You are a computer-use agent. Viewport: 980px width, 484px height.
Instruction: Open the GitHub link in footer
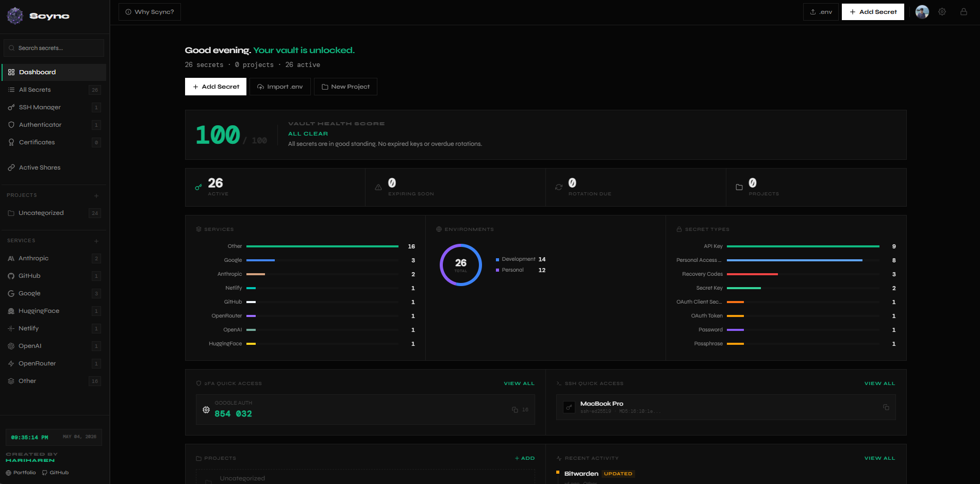[55, 473]
